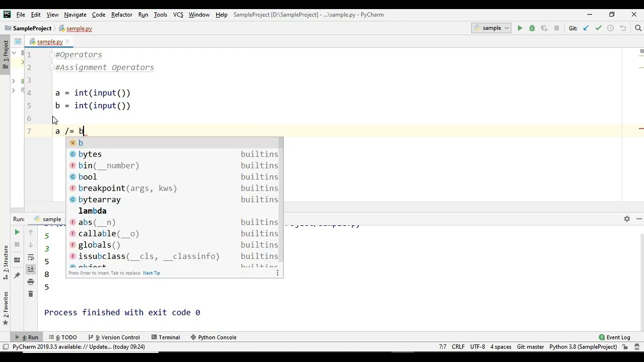
Task: Change file encoding UTF-8
Action: 477,347
